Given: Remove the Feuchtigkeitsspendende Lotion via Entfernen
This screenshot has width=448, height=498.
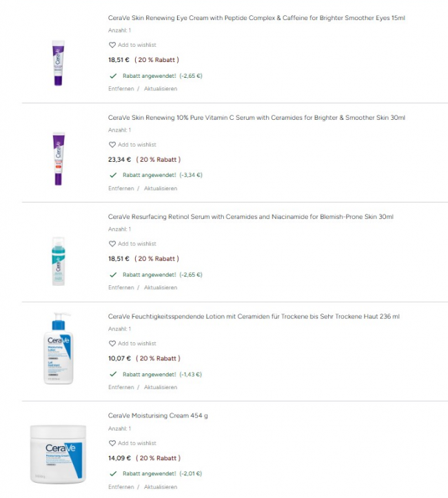Looking at the screenshot, I should (121, 387).
